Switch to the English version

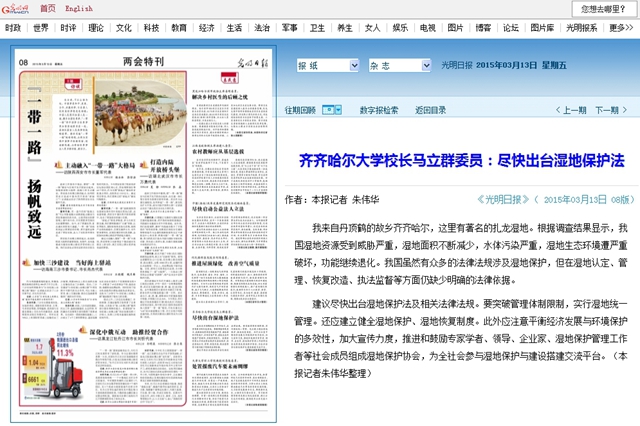(79, 8)
